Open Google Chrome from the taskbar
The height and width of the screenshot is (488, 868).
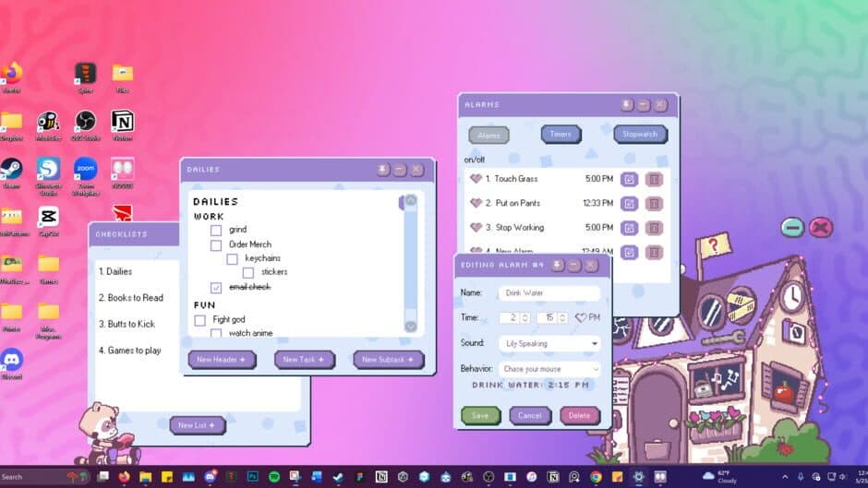point(596,476)
